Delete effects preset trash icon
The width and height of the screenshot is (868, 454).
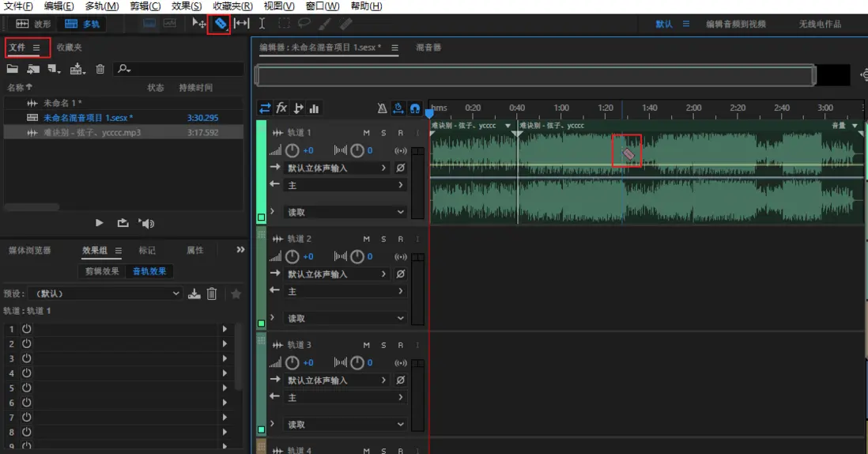click(212, 293)
